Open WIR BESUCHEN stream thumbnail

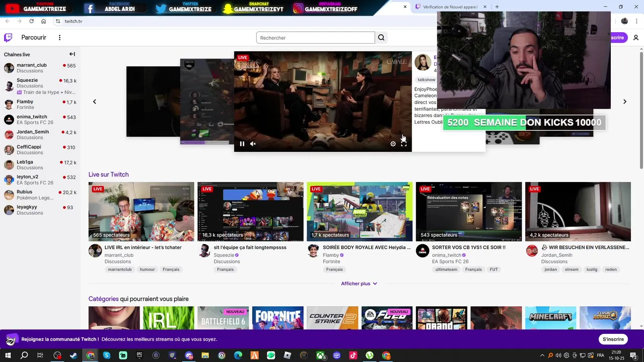(x=578, y=212)
